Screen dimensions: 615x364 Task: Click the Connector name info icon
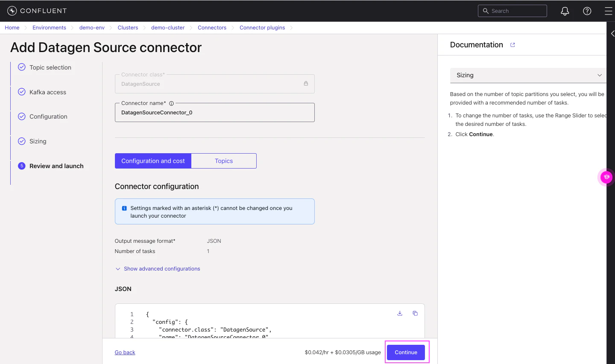pos(172,103)
